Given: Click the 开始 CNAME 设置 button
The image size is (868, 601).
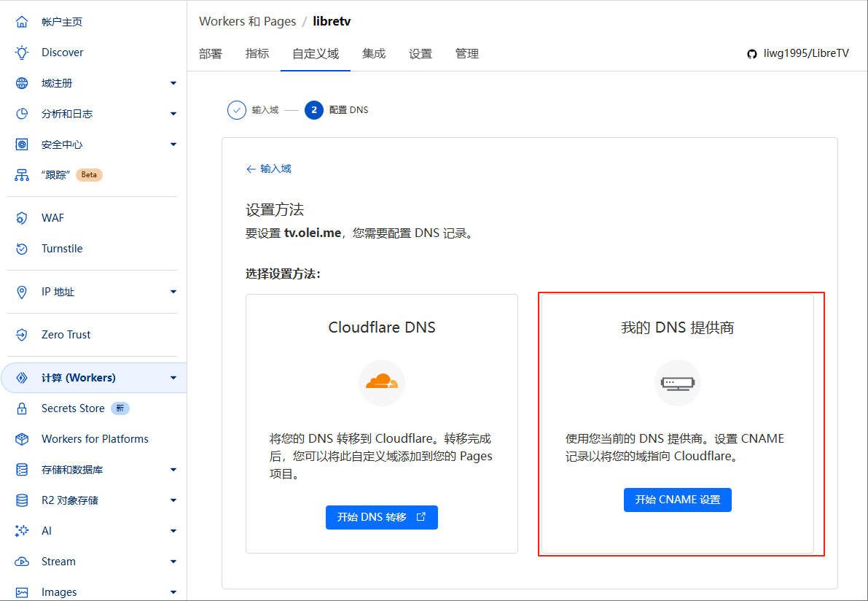Looking at the screenshot, I should pyautogui.click(x=677, y=500).
